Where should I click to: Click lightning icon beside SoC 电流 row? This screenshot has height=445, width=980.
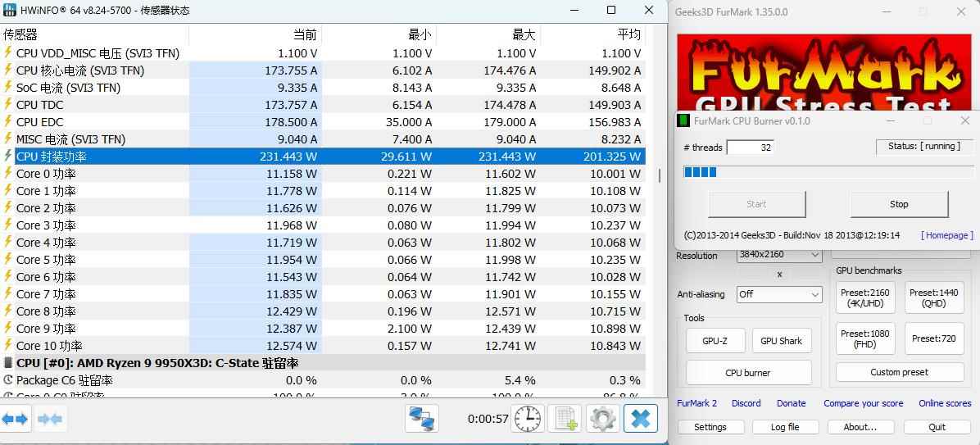8,88
